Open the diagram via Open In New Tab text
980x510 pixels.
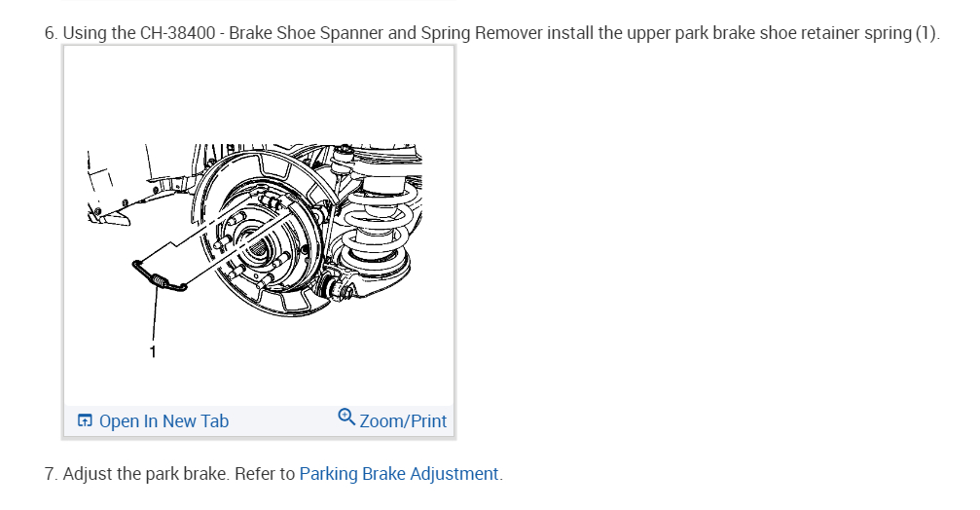coord(163,421)
